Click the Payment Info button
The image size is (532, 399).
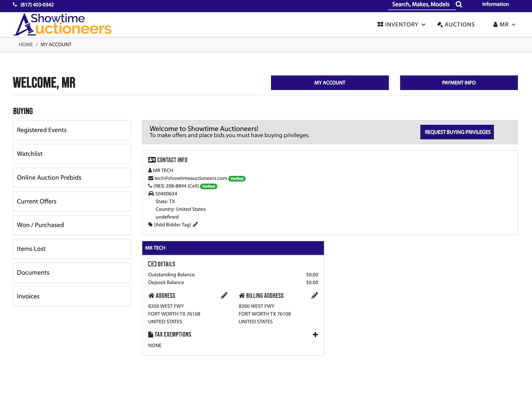(x=459, y=83)
